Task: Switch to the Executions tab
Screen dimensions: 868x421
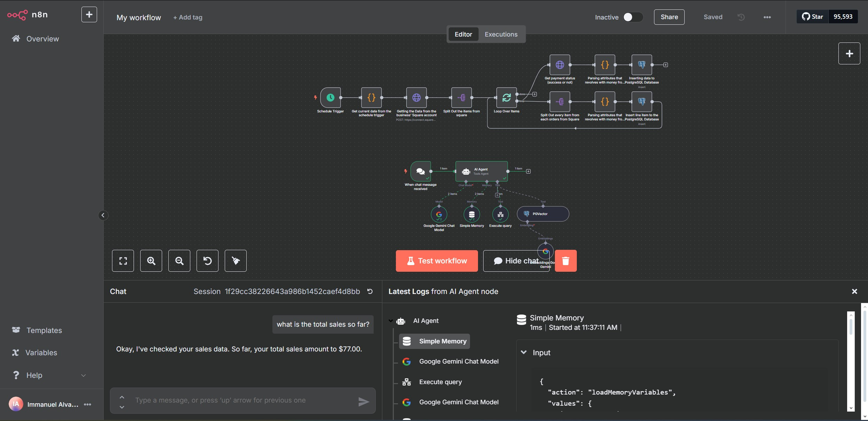Action: (501, 34)
